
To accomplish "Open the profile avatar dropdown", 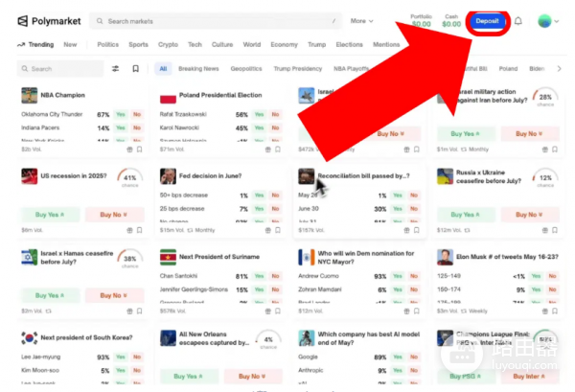I will click(549, 20).
